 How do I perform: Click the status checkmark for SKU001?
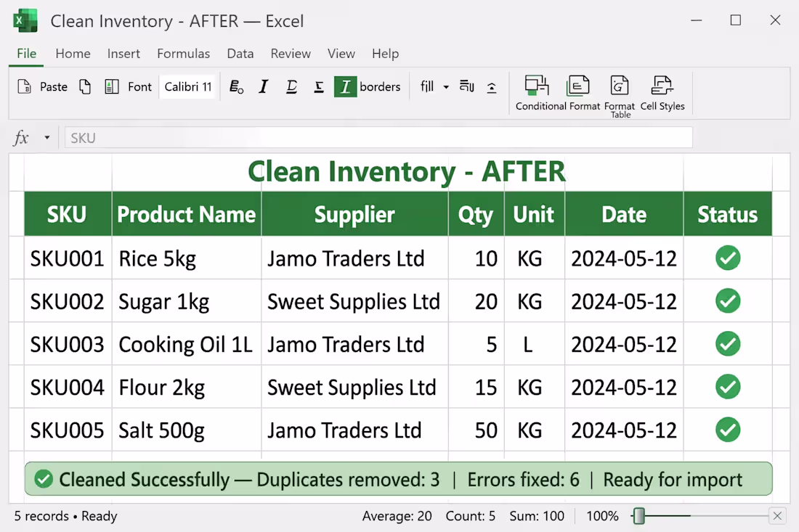tap(728, 258)
